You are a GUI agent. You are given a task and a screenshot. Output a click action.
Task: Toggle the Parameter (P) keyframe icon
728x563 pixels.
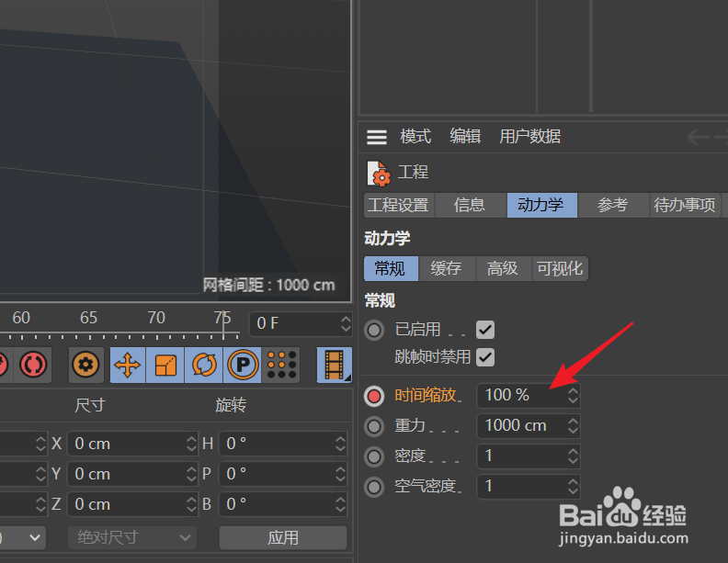pyautogui.click(x=243, y=365)
